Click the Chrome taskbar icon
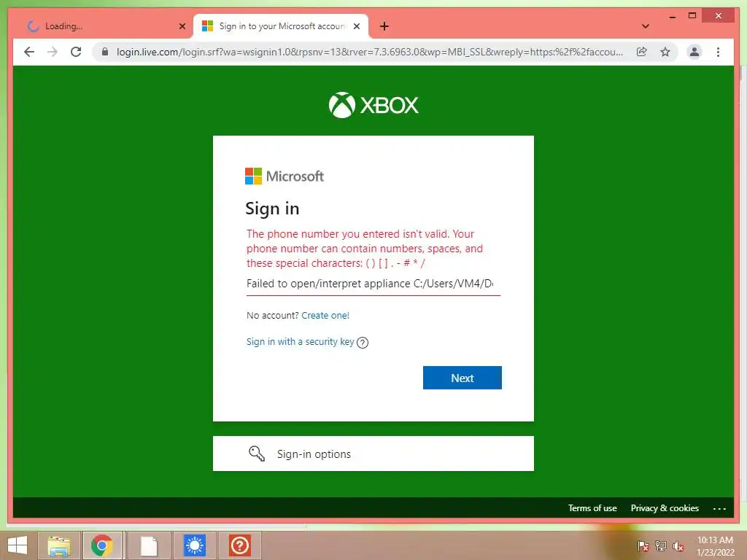This screenshot has height=560, width=747. pos(102,545)
